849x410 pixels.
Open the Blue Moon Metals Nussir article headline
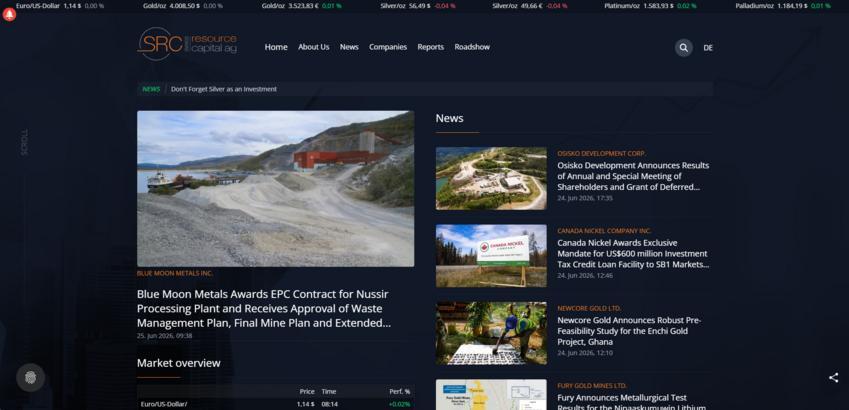pos(263,309)
